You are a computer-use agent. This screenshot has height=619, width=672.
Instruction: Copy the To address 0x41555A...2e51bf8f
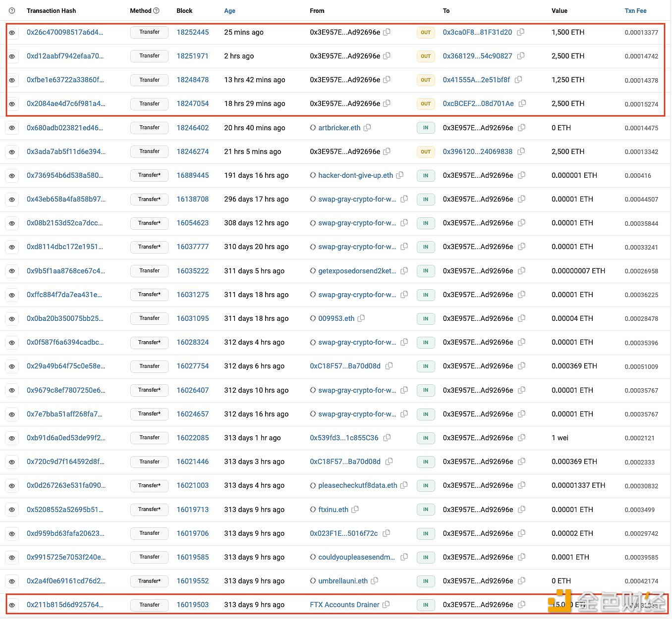(518, 79)
